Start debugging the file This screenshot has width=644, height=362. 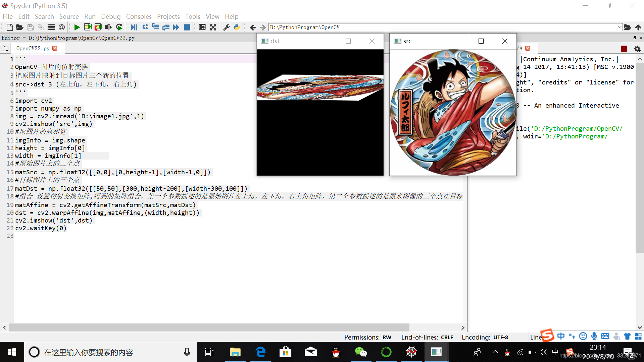(x=134, y=27)
